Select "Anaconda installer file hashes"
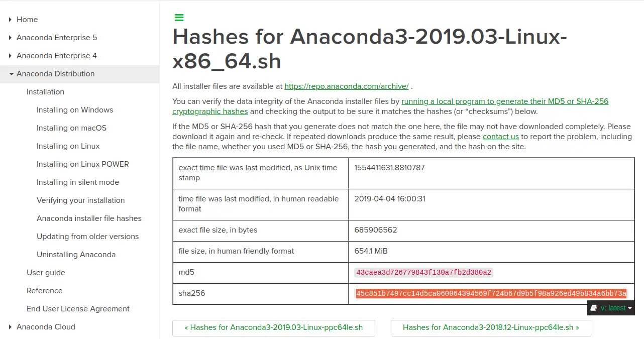 click(x=89, y=218)
